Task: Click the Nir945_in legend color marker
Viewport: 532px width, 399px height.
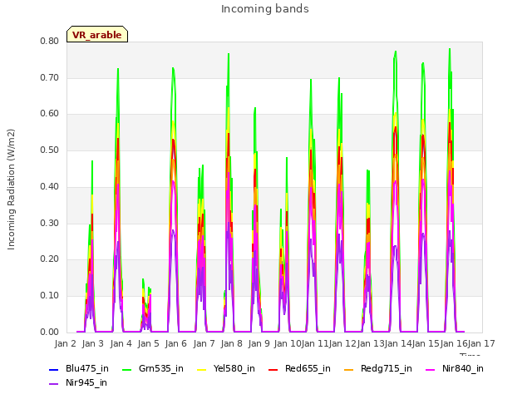Action: [53, 384]
